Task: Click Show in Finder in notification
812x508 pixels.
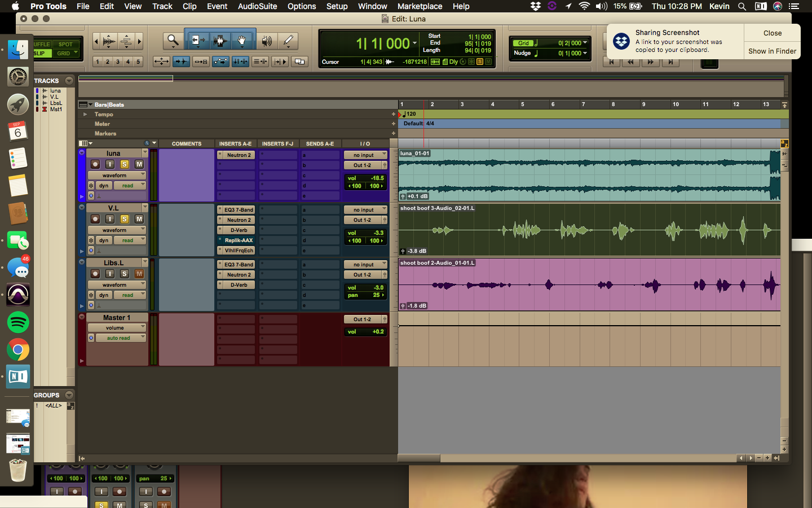Action: click(772, 51)
